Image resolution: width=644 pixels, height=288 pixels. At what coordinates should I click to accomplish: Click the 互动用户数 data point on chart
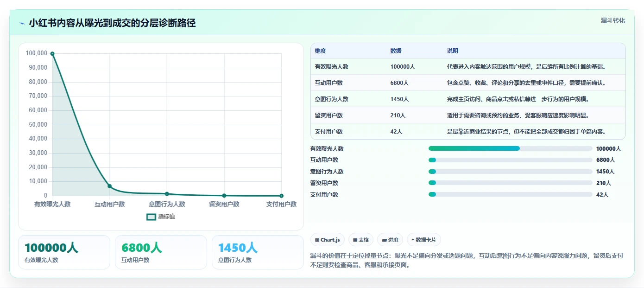click(x=110, y=186)
